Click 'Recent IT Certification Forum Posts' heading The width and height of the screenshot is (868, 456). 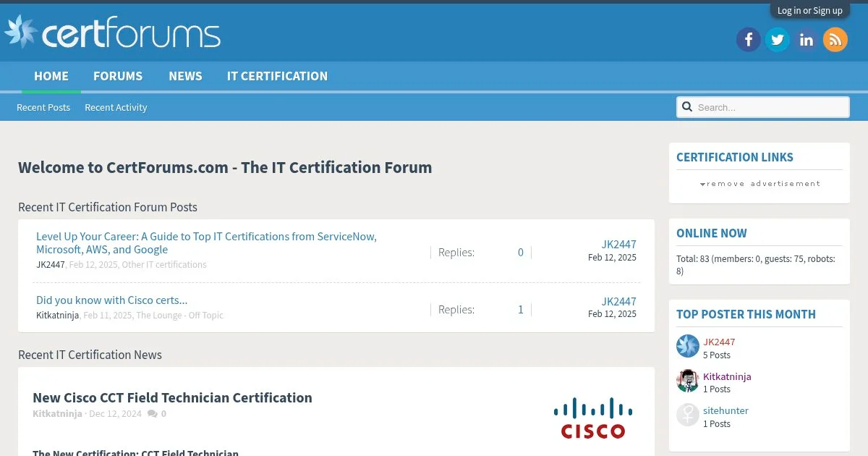(x=108, y=207)
